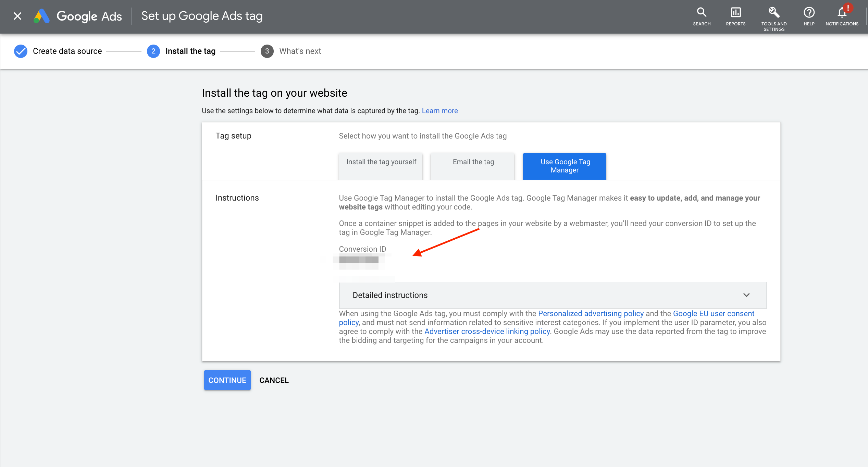Open the Learn more link
This screenshot has width=868, height=467.
(439, 111)
